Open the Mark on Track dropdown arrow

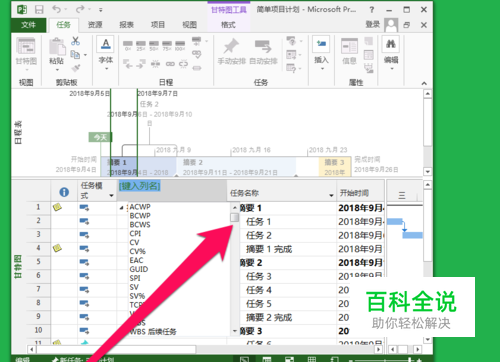pyautogui.click(x=207, y=41)
